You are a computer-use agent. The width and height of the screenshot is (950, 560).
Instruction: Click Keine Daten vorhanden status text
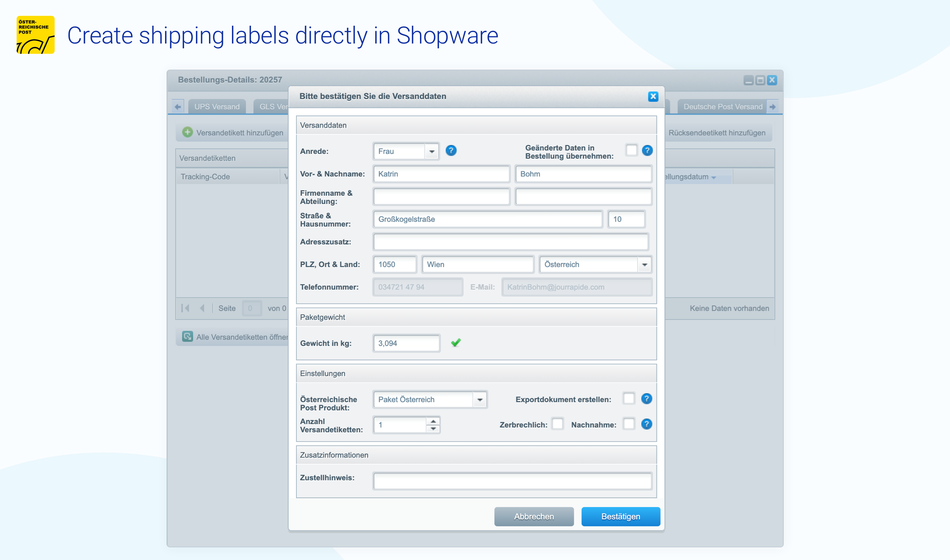pyautogui.click(x=729, y=308)
